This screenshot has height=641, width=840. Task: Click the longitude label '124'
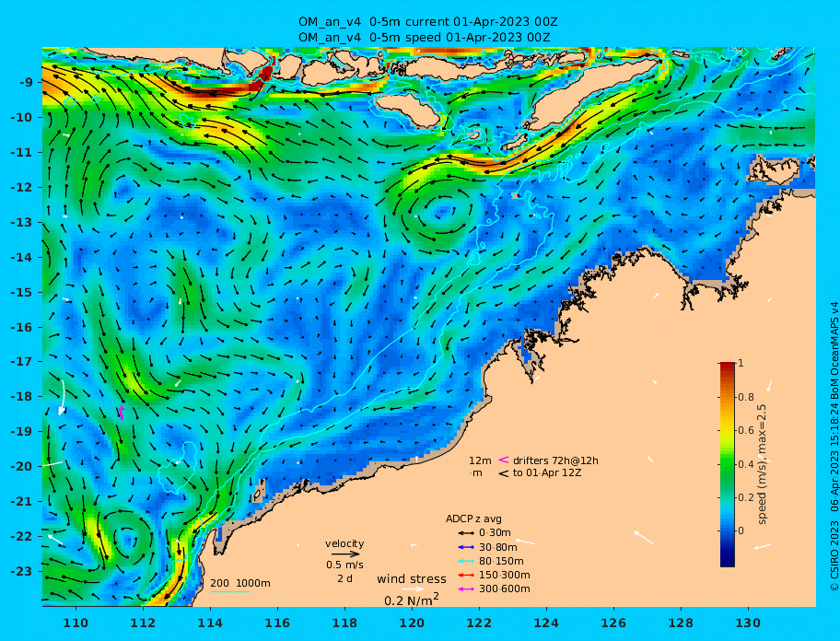click(x=546, y=623)
